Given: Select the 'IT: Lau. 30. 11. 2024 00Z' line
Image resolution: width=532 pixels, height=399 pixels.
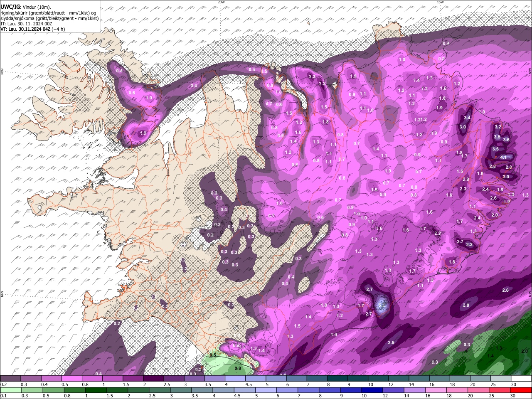Looking at the screenshot, I should [26, 24].
